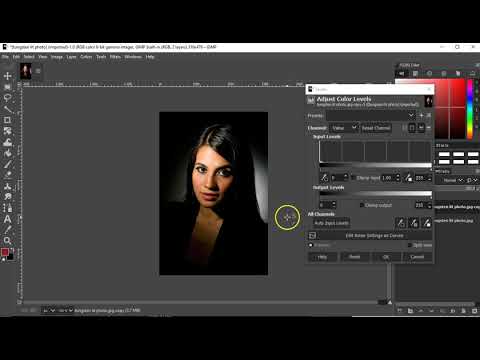Select the Warp Transform tool

point(7,142)
